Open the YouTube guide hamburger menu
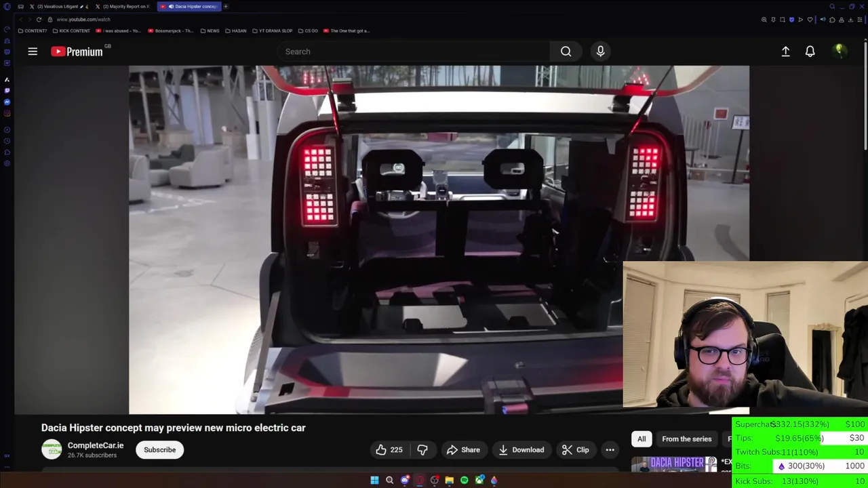The image size is (868, 488). click(33, 52)
